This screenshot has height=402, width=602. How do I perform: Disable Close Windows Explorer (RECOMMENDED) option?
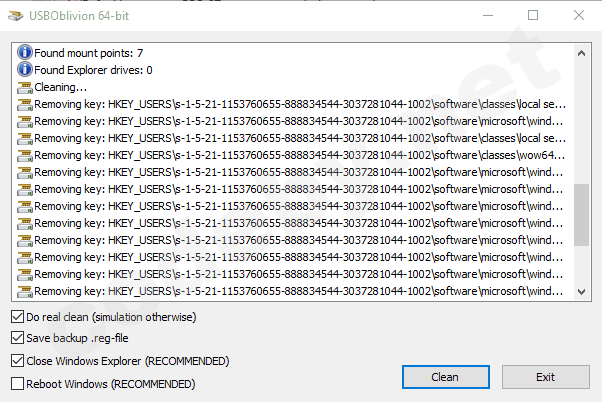(18, 361)
